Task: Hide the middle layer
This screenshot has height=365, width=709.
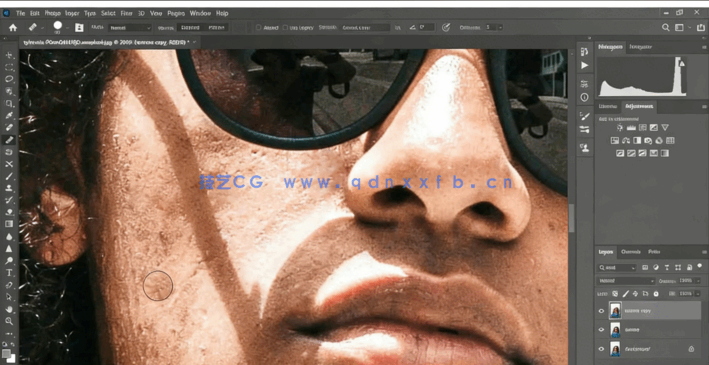Action: click(601, 330)
